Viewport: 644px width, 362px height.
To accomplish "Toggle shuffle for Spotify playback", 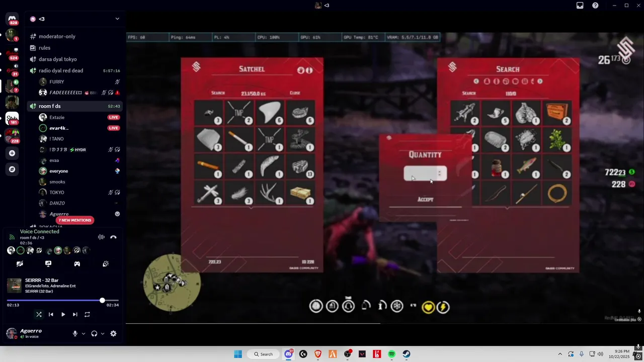I will pyautogui.click(x=39, y=314).
